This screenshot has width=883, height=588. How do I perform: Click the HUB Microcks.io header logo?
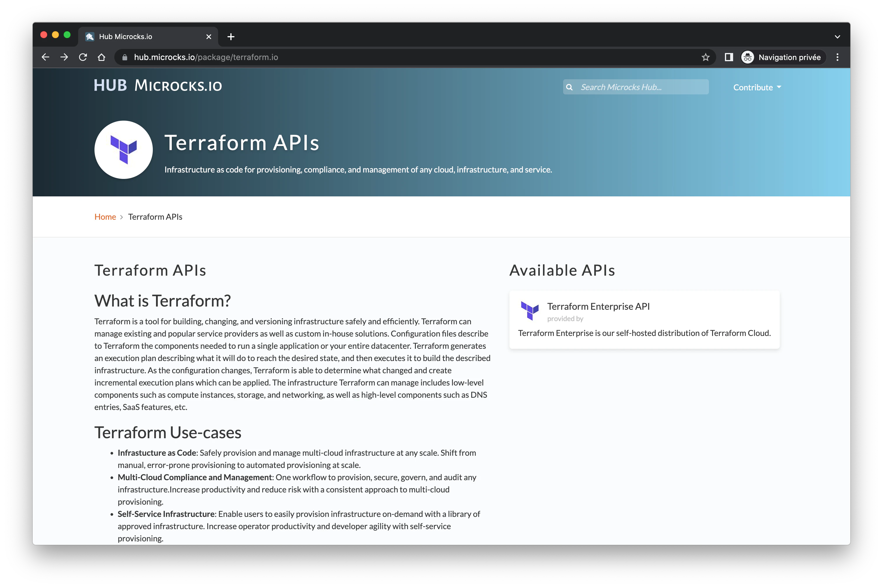157,85
